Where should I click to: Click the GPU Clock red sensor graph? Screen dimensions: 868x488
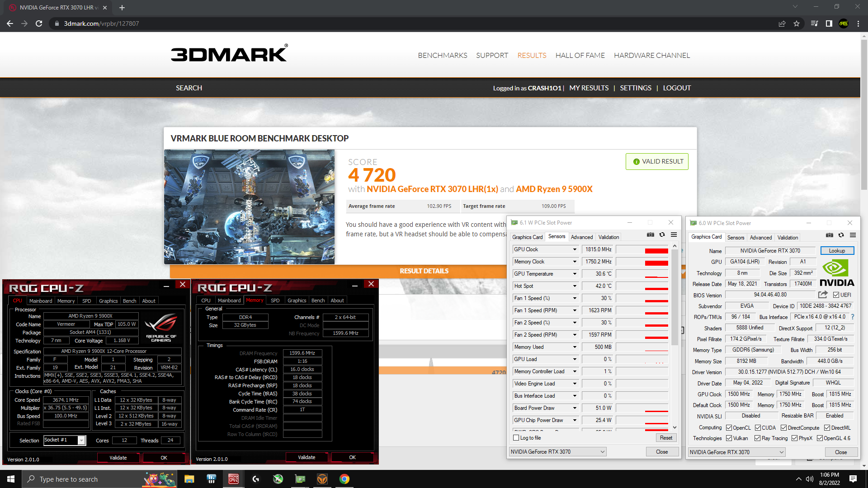click(x=642, y=249)
